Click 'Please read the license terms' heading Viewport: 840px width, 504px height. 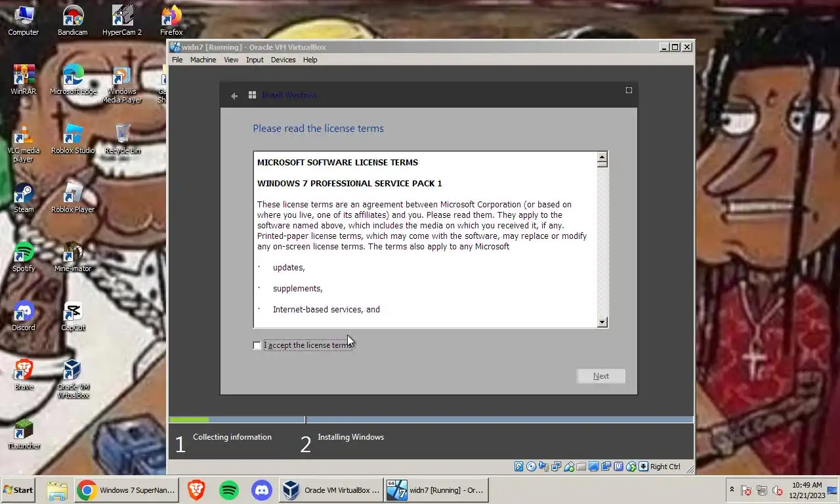coord(318,129)
